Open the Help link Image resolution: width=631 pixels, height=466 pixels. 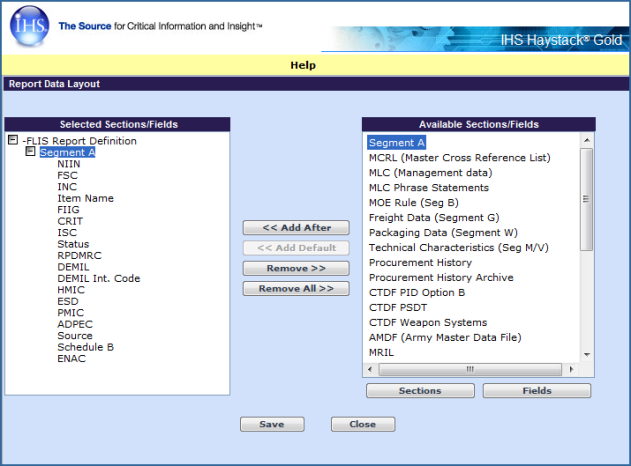pos(303,65)
